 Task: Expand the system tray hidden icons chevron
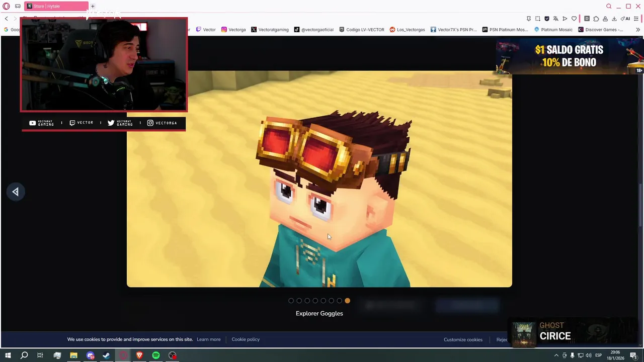pos(556,355)
